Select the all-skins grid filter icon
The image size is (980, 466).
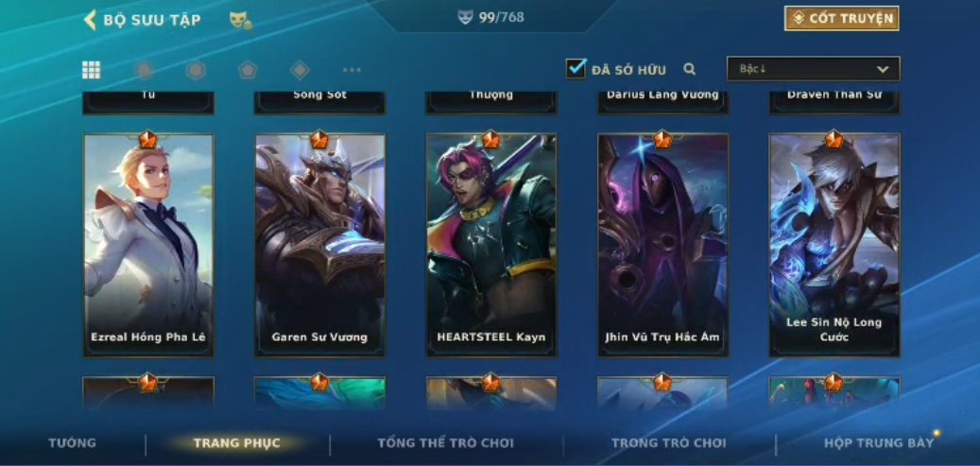pyautogui.click(x=92, y=69)
